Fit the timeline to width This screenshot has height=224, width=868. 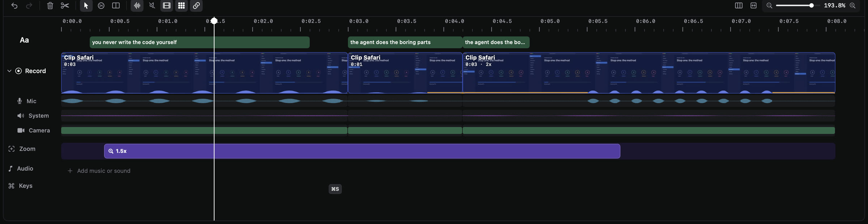[754, 5]
